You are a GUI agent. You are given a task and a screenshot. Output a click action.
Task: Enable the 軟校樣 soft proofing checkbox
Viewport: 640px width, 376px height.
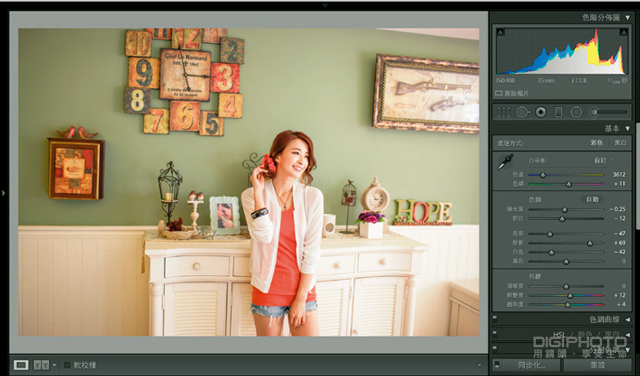pyautogui.click(x=67, y=365)
